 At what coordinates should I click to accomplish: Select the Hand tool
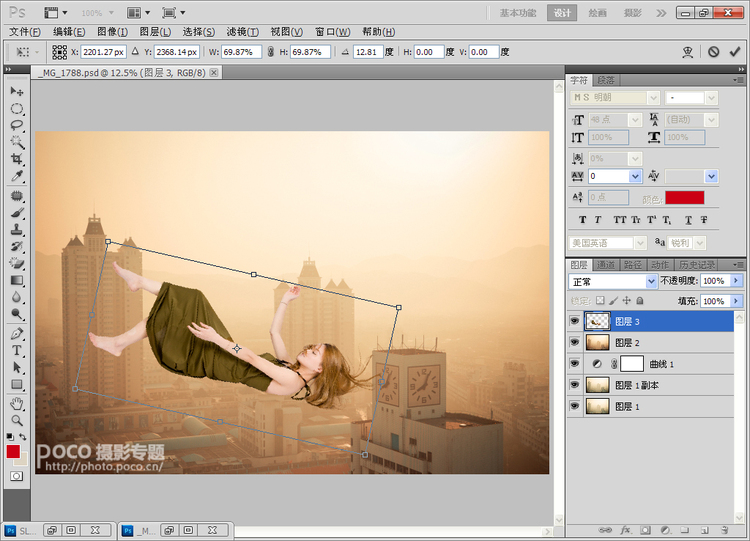point(17,404)
